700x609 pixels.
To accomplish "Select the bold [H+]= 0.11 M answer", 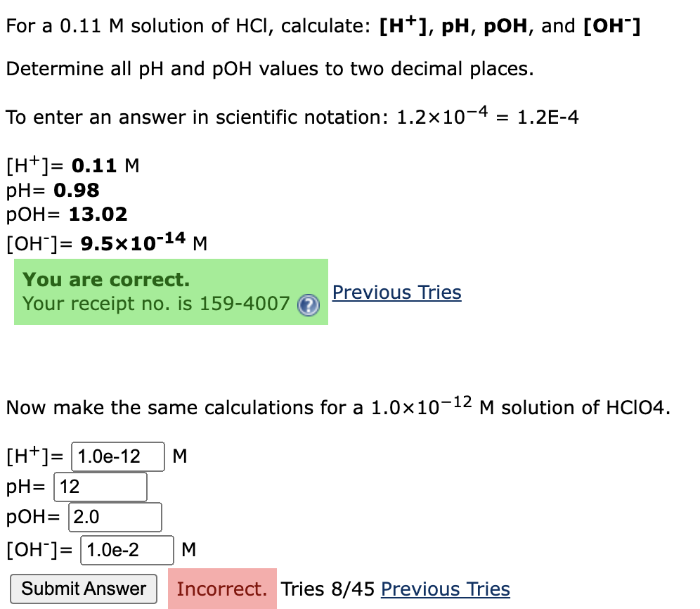I will point(70,165).
